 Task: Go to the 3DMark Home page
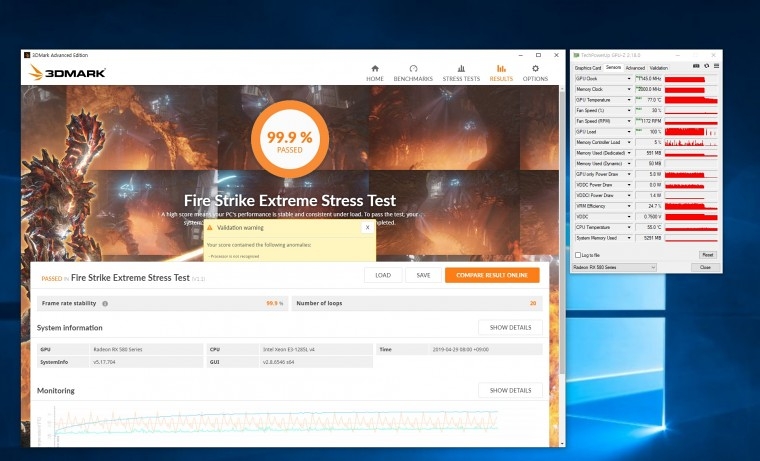375,73
